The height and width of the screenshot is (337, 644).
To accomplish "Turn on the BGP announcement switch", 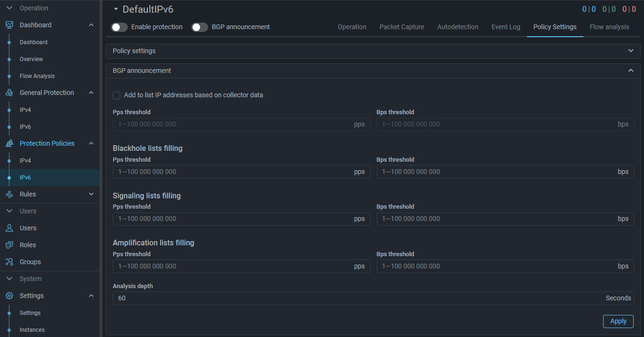I will [200, 27].
